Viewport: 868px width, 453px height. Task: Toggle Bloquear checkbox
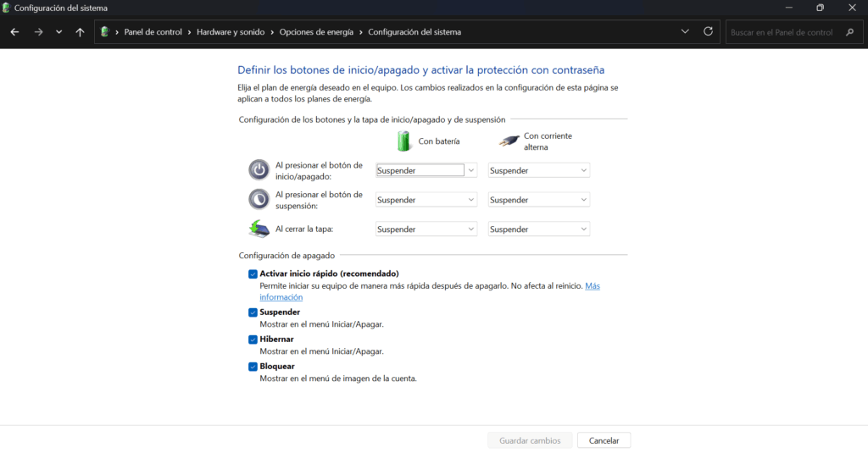[x=253, y=366]
